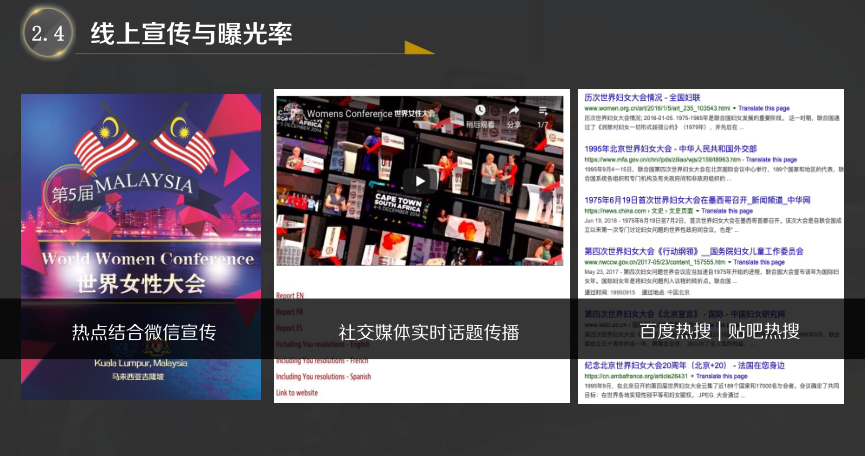865x456 pixels.
Task: Click video title 'Womens Conference 世界女性大会'
Action: [x=371, y=114]
